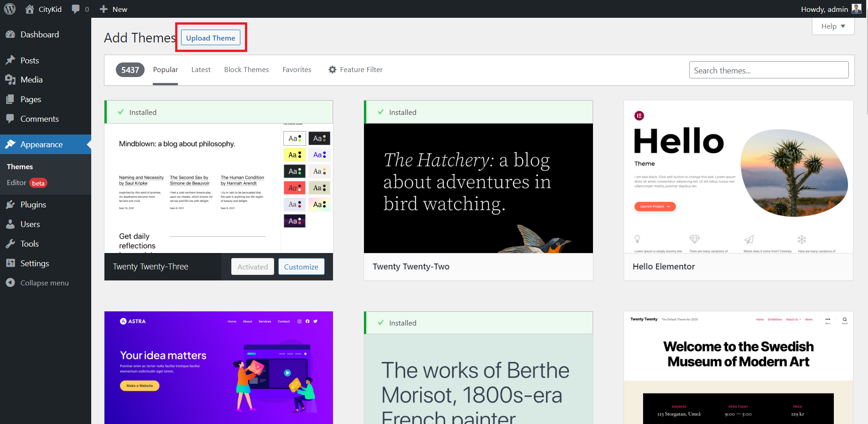Click the Twenty Twenty-Two theme name
868x424 pixels.
coord(411,267)
